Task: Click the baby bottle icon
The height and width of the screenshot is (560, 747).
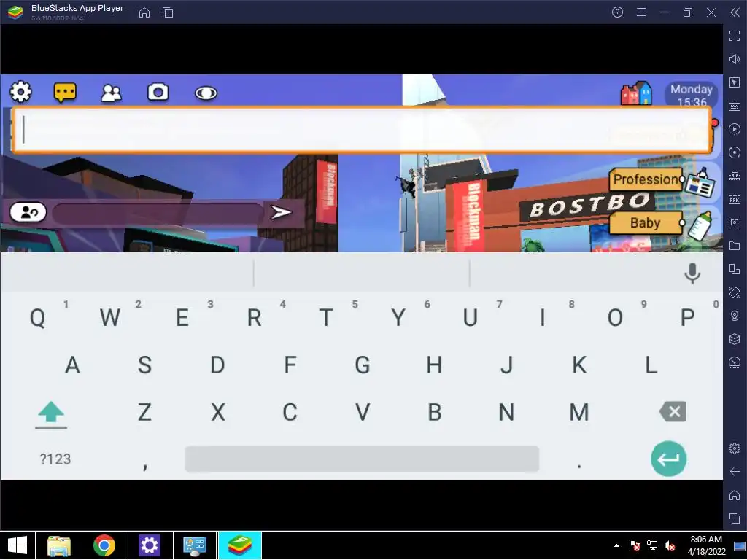Action: pyautogui.click(x=700, y=225)
